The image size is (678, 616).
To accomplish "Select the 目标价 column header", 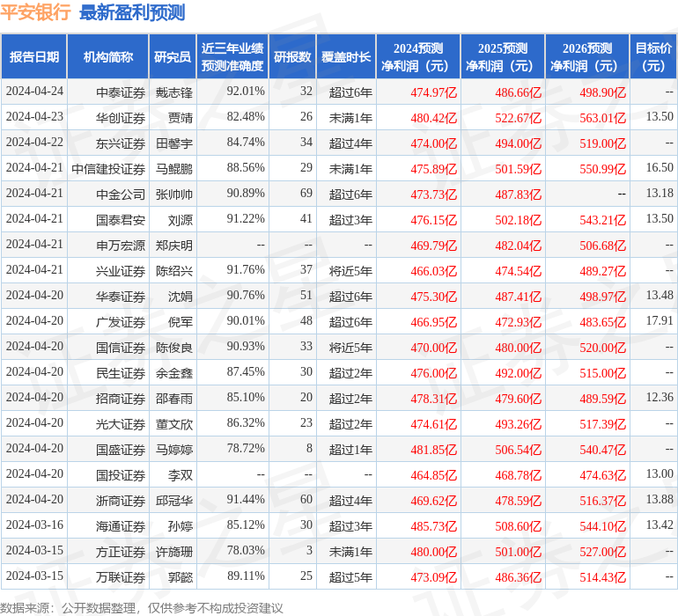I will [x=653, y=56].
